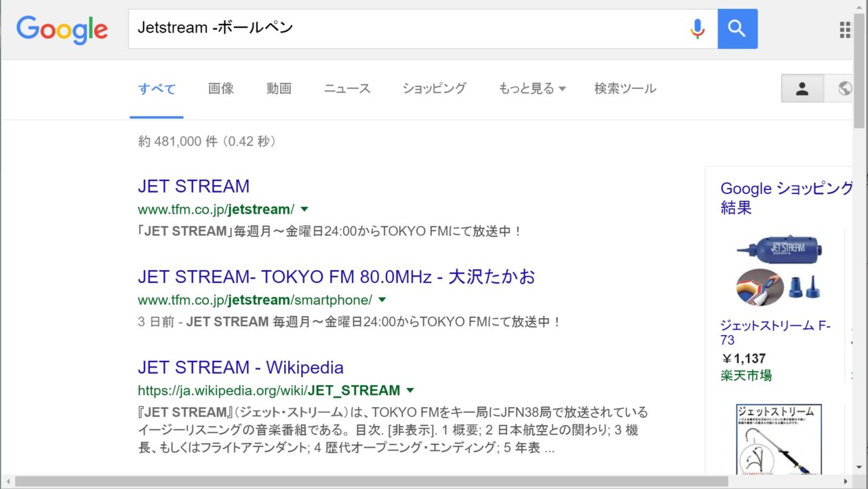Image resolution: width=868 pixels, height=489 pixels.
Task: Open JET STREAM - Wikipedia result
Action: coord(240,368)
